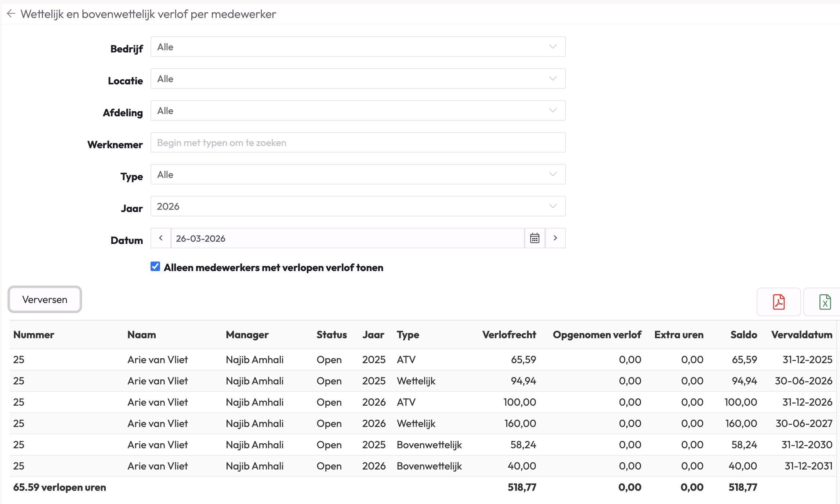Go to previous date
Image resolution: width=840 pixels, height=504 pixels.
[161, 238]
